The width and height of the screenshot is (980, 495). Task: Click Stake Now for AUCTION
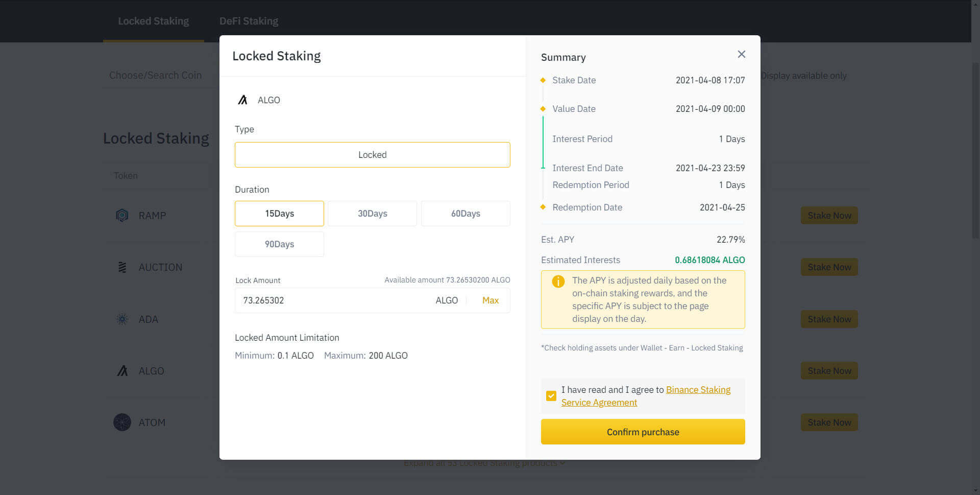click(829, 267)
